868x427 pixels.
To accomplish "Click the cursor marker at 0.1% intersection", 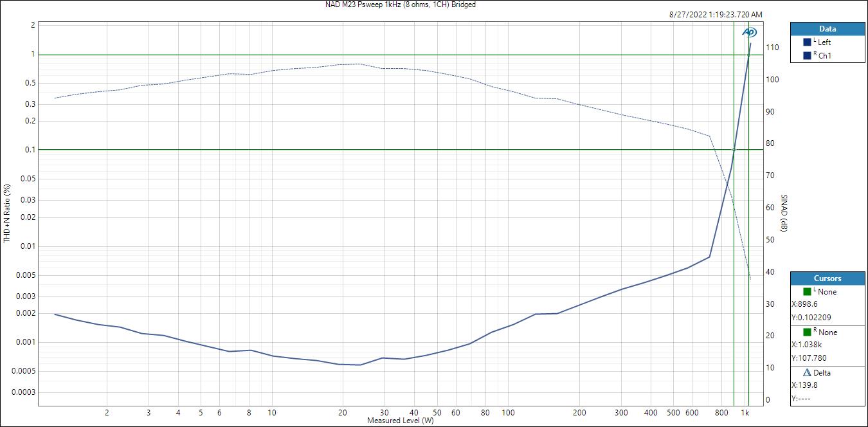I will (x=734, y=150).
